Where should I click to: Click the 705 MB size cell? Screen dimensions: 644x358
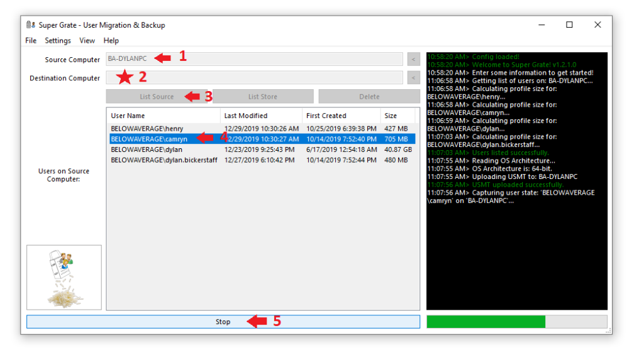click(x=396, y=139)
